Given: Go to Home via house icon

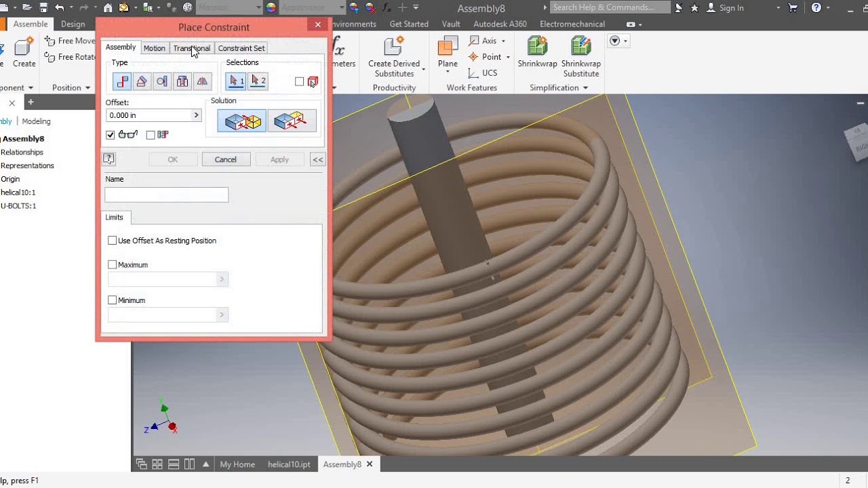Looking at the screenshot, I should [x=108, y=7].
